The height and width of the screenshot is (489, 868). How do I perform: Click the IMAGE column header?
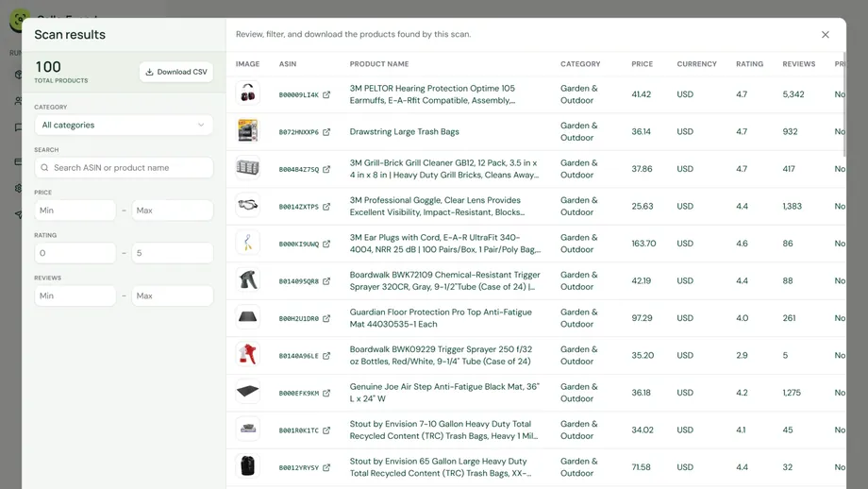click(x=247, y=64)
